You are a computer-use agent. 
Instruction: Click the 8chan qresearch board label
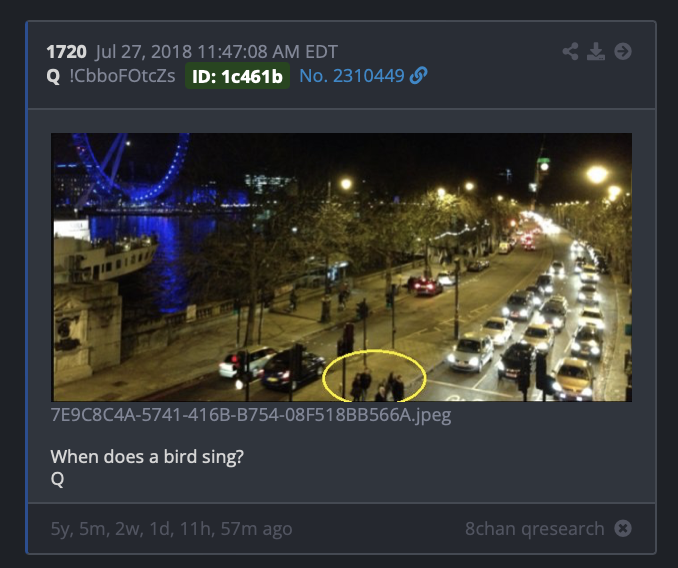535,528
